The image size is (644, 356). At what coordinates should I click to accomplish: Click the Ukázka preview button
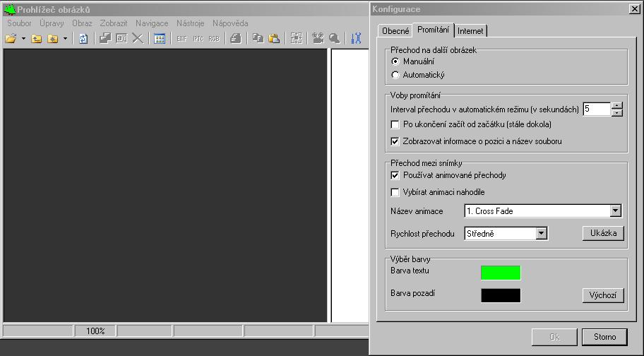603,233
